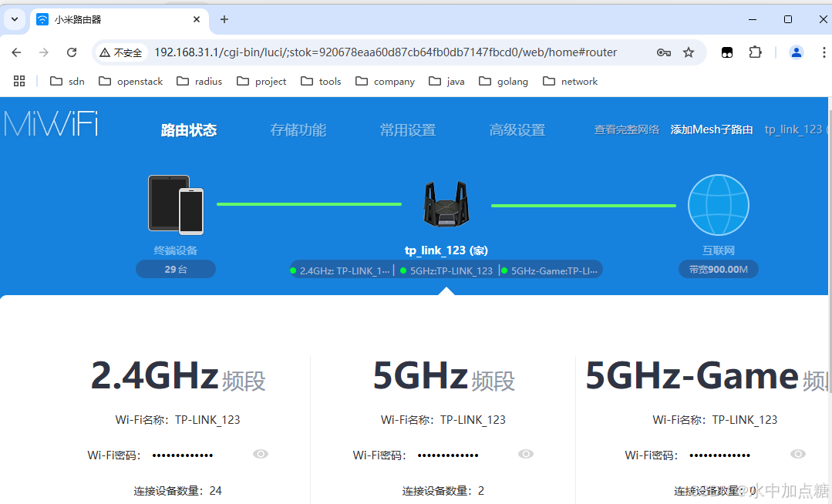Open the tools bookmark folder

(321, 81)
